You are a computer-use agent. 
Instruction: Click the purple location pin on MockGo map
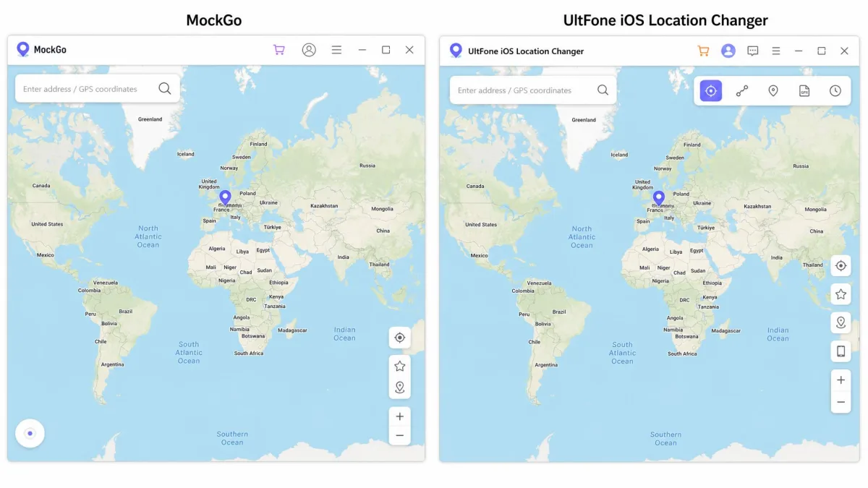(x=225, y=198)
